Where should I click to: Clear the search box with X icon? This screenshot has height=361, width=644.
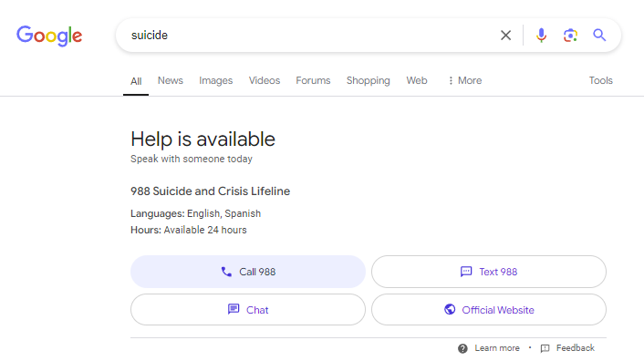[x=505, y=36]
